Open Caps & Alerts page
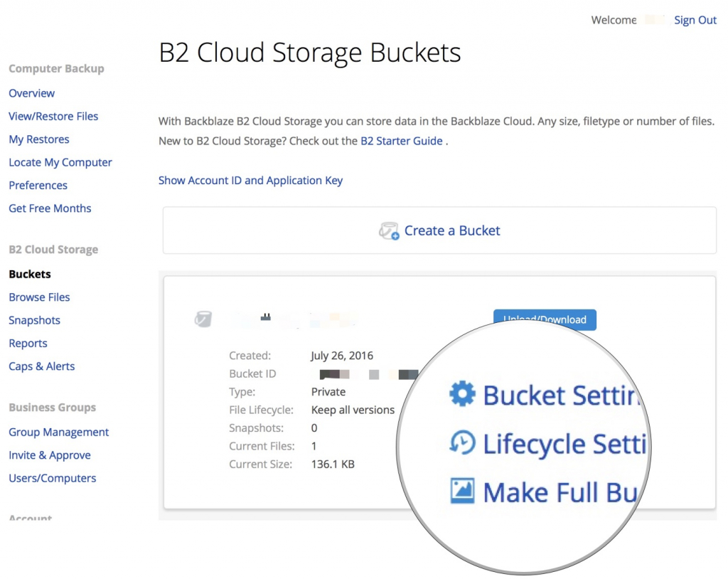This screenshot has height=579, width=728. coord(42,366)
